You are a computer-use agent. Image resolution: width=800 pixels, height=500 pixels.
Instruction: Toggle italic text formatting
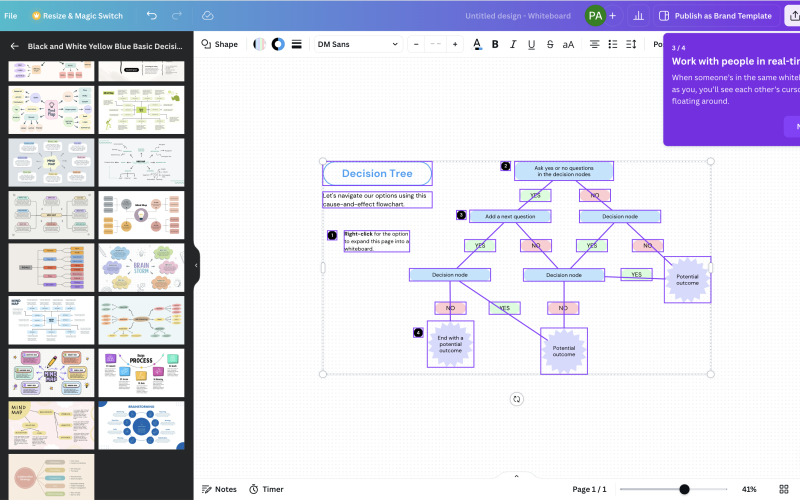click(x=513, y=44)
